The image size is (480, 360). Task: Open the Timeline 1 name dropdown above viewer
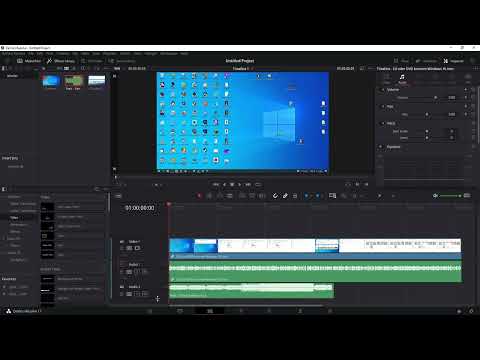(243, 69)
